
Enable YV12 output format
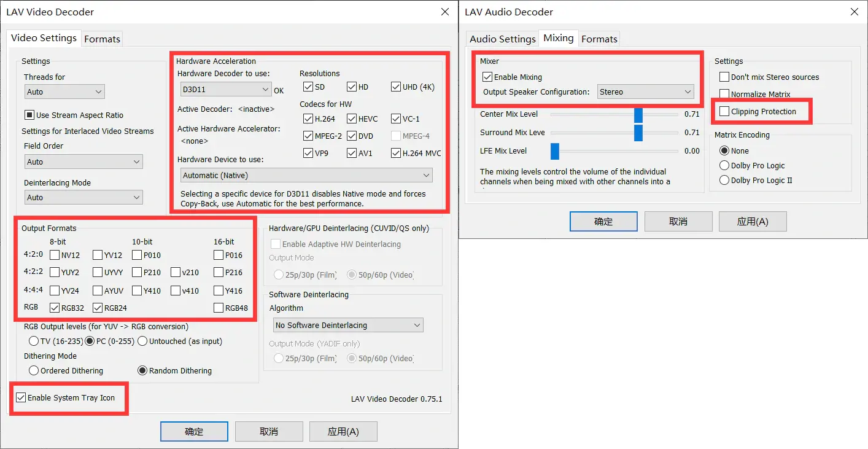(x=98, y=255)
